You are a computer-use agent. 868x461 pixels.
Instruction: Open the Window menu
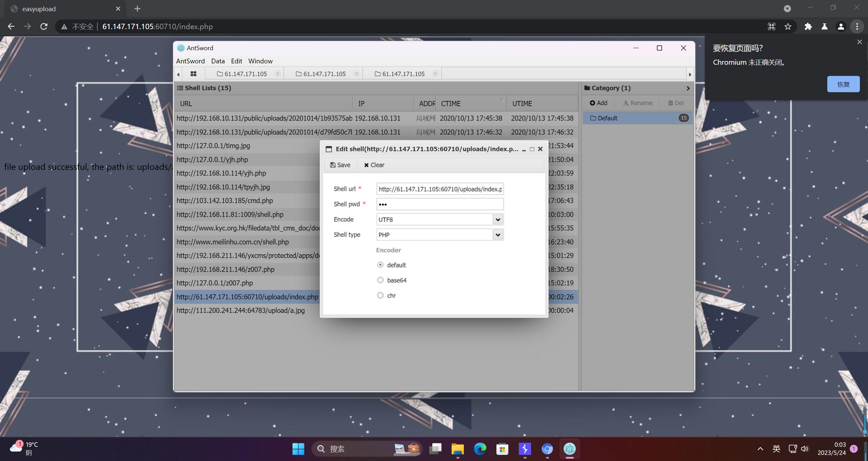(260, 61)
